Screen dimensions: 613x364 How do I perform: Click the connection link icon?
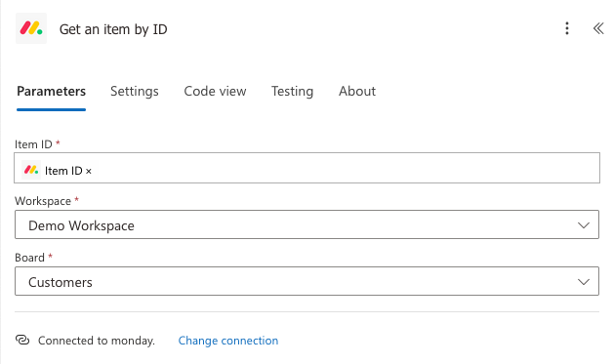(x=22, y=340)
